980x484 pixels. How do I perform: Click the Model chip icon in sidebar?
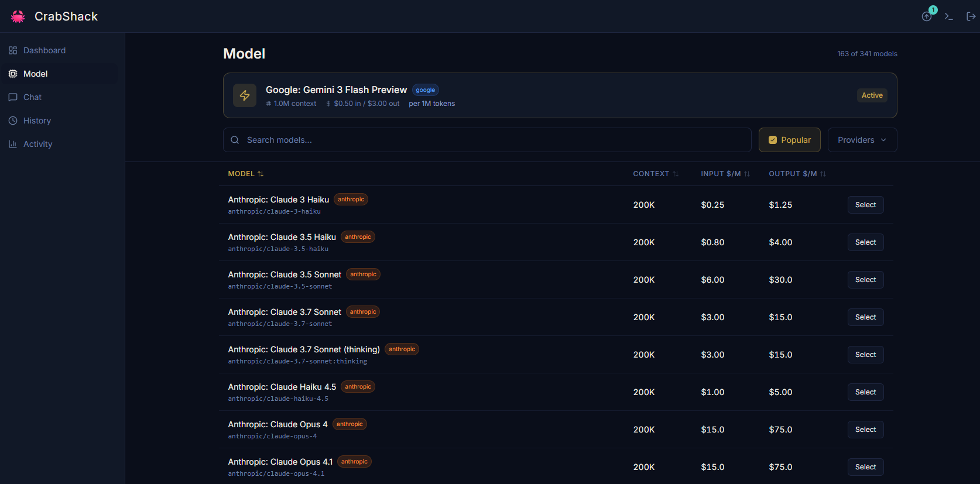click(x=13, y=74)
